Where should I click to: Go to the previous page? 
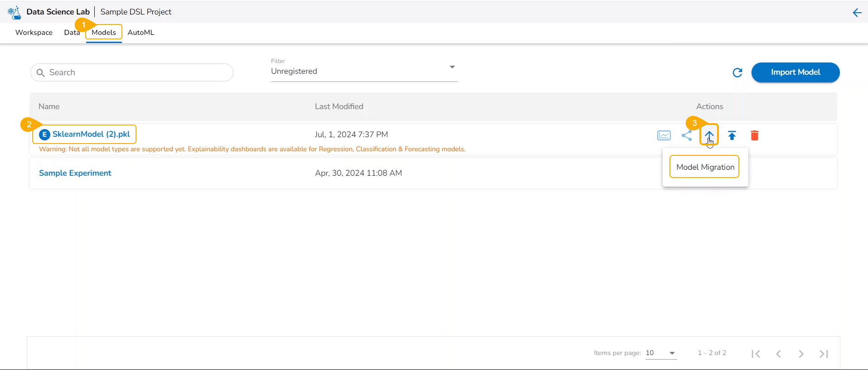pyautogui.click(x=778, y=354)
